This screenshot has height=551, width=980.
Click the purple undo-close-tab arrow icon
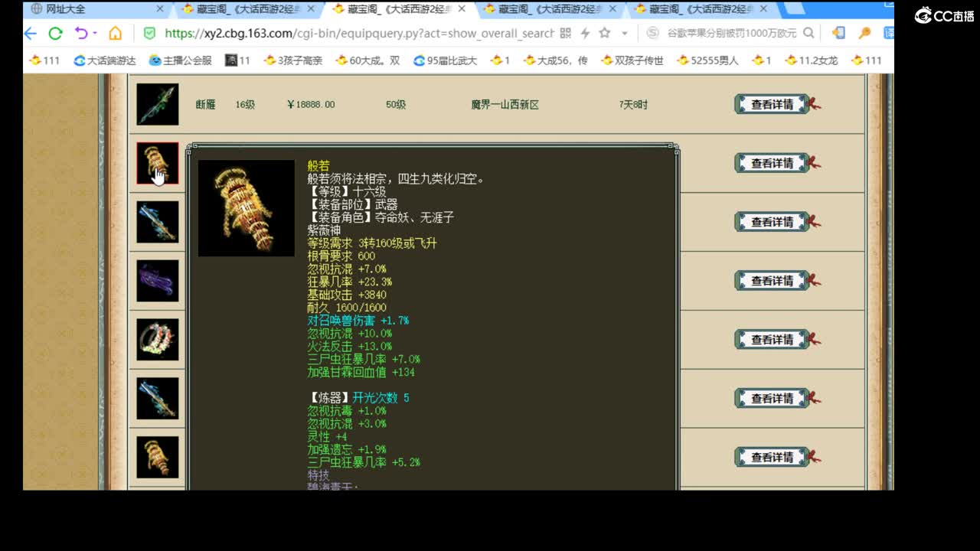pyautogui.click(x=81, y=34)
